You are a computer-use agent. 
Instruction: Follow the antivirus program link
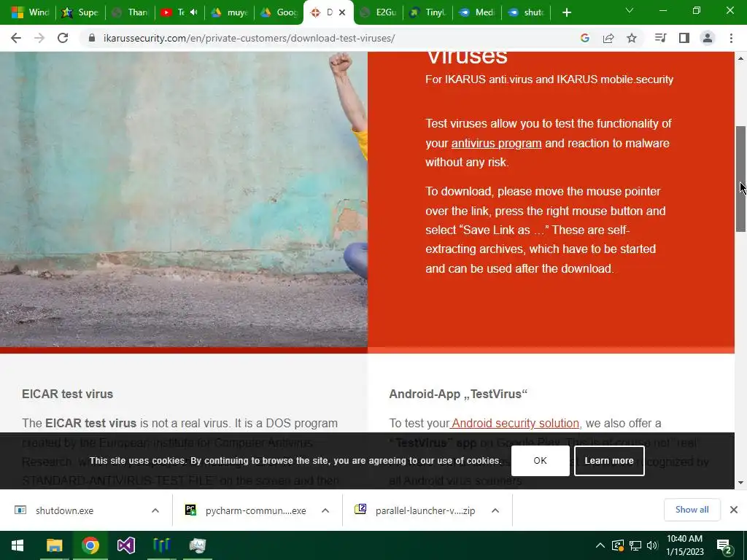coord(496,144)
